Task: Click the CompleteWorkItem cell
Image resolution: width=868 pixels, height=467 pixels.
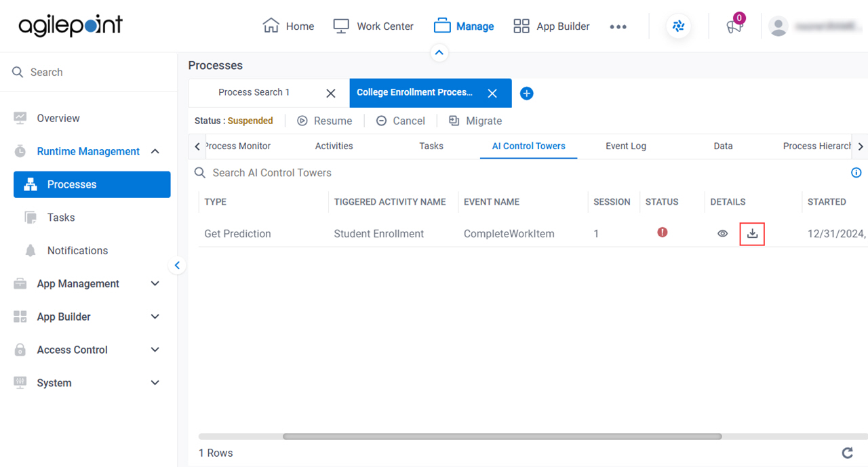Action: pos(509,234)
